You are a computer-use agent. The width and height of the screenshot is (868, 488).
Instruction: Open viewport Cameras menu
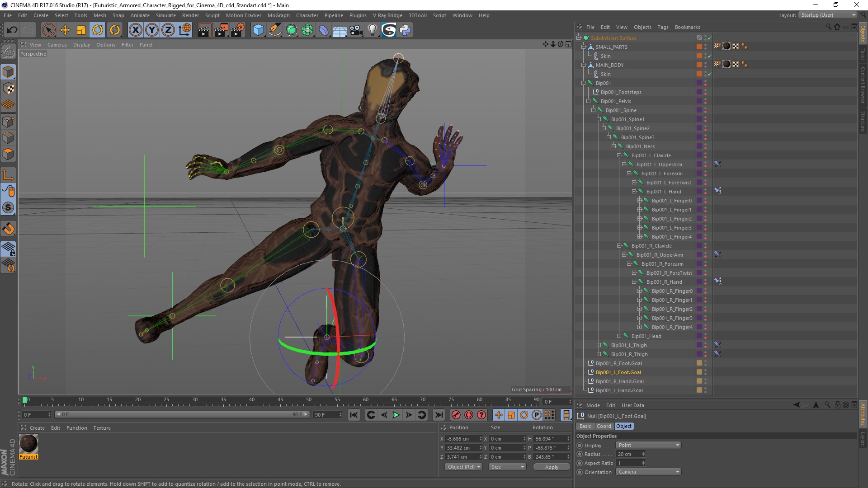[57, 45]
